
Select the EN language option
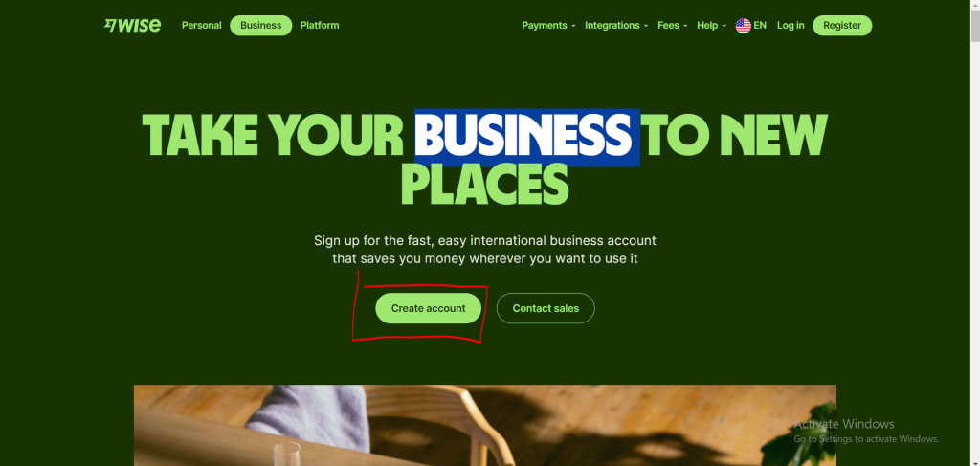point(760,26)
